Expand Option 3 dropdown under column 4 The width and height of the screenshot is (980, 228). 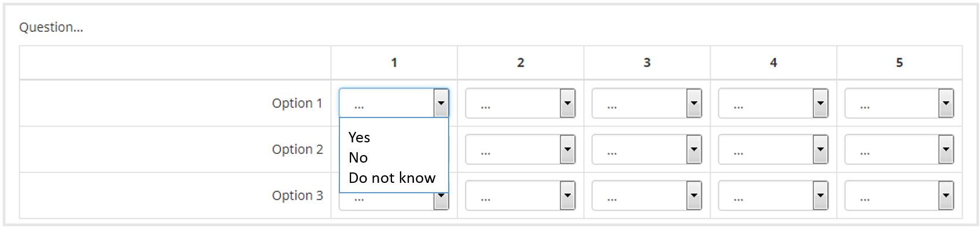(773, 196)
